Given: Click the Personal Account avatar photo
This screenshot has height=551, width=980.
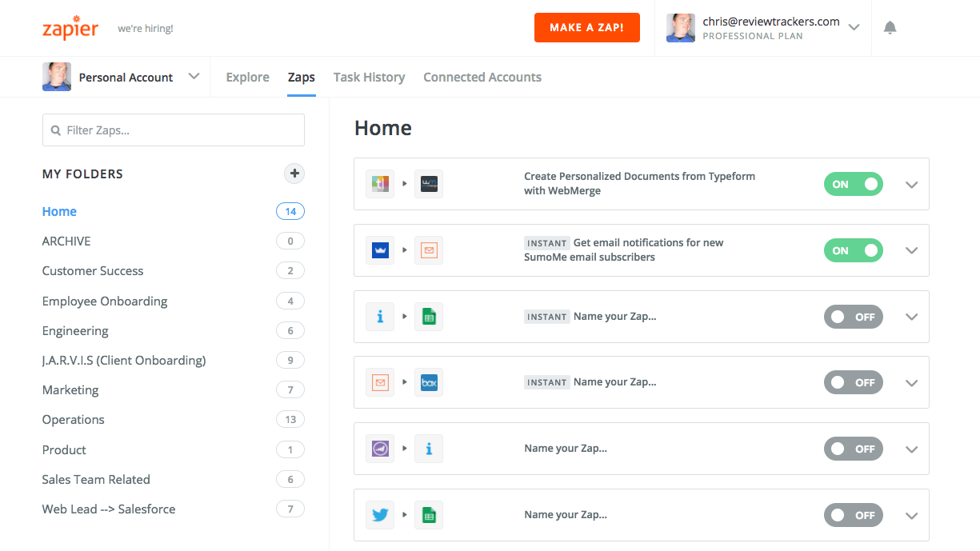Looking at the screenshot, I should point(57,77).
